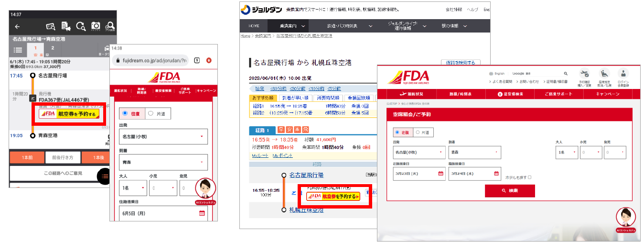Viewport: 644px width, 242px height.
Task: Select the おすすめ順 sort tab on Jorudan
Action: coord(262,98)
